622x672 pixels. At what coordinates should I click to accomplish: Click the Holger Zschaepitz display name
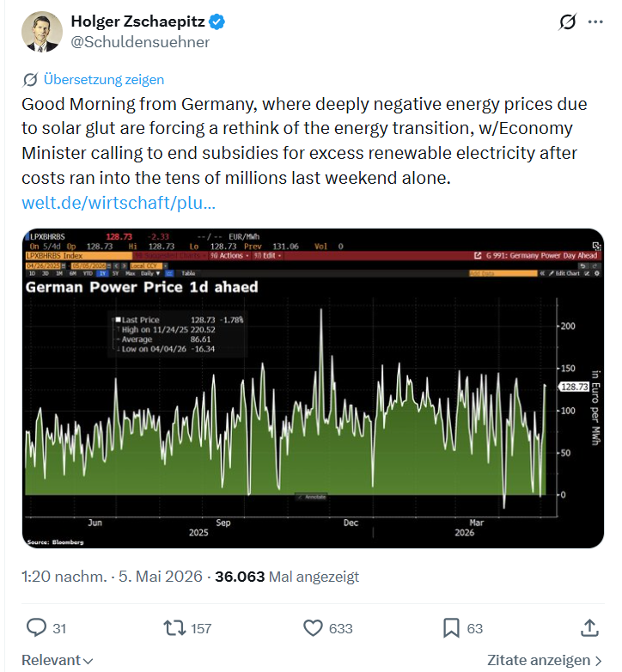tap(138, 21)
